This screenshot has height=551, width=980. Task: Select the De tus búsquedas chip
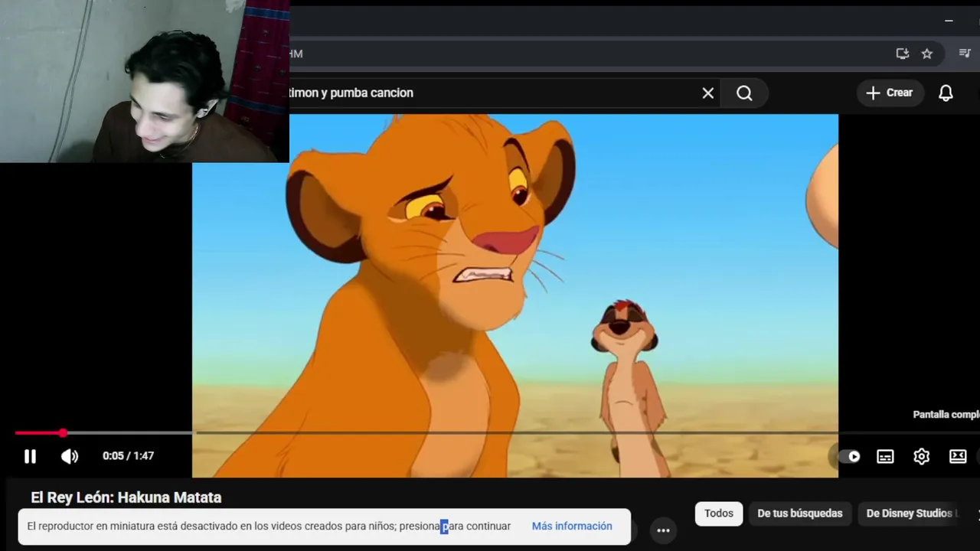pyautogui.click(x=799, y=514)
